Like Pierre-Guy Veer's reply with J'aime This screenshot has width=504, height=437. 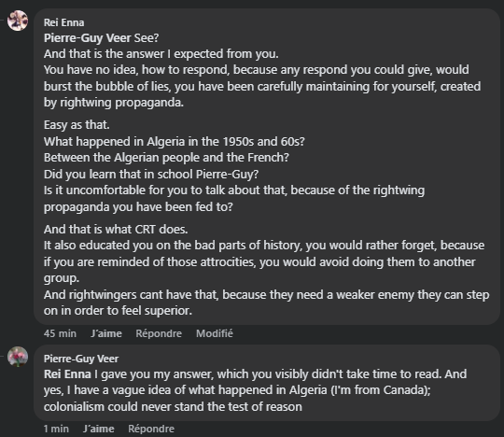click(x=99, y=429)
